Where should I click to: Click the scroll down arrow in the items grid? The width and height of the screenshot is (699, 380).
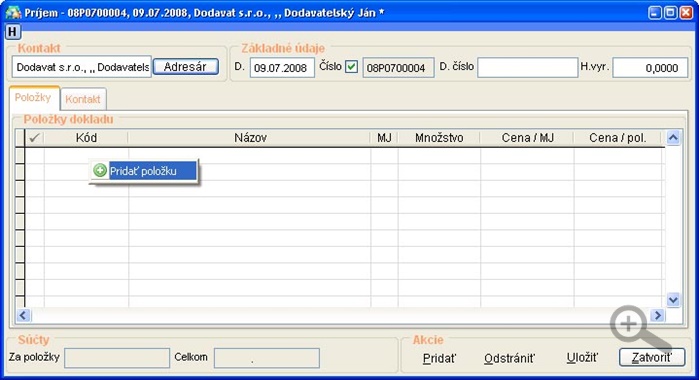tap(673, 300)
